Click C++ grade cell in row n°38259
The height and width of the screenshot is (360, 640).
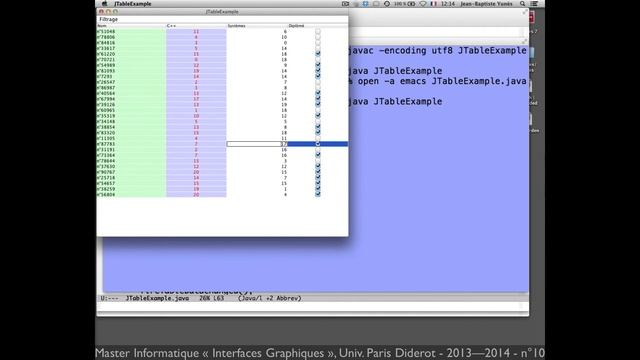pyautogui.click(x=196, y=189)
